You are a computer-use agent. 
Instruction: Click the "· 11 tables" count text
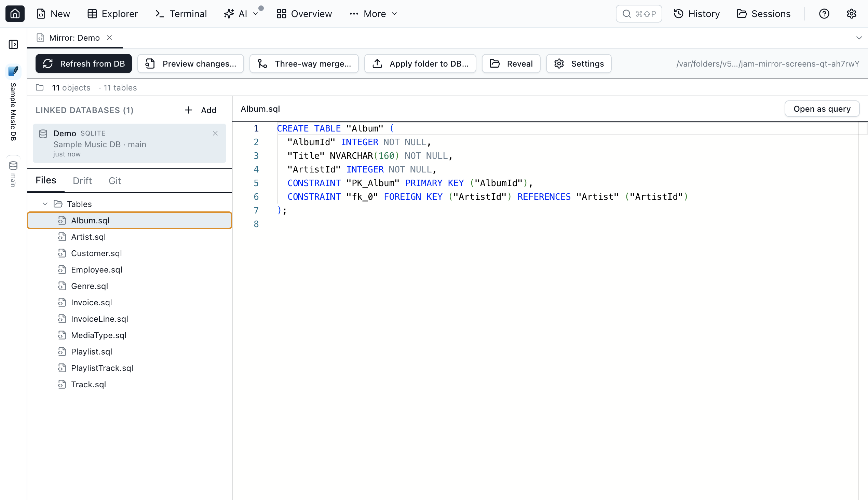[118, 87]
